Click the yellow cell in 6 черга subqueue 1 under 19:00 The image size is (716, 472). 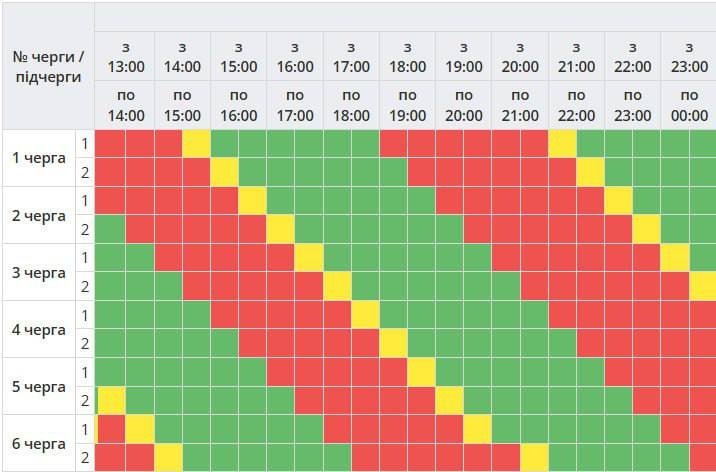click(478, 429)
